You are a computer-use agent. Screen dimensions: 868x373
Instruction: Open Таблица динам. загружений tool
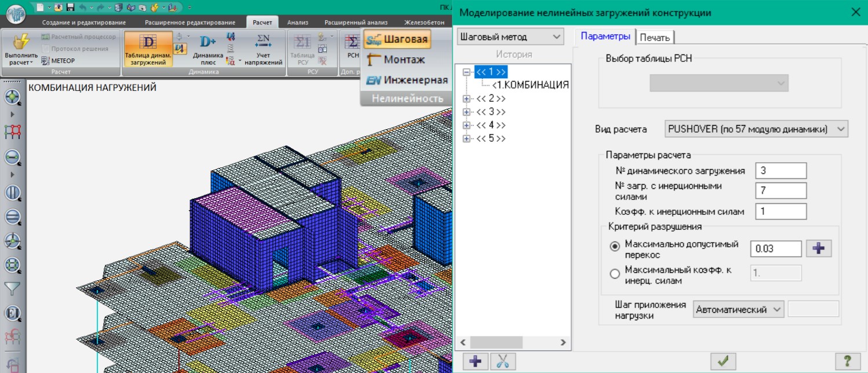coord(148,49)
